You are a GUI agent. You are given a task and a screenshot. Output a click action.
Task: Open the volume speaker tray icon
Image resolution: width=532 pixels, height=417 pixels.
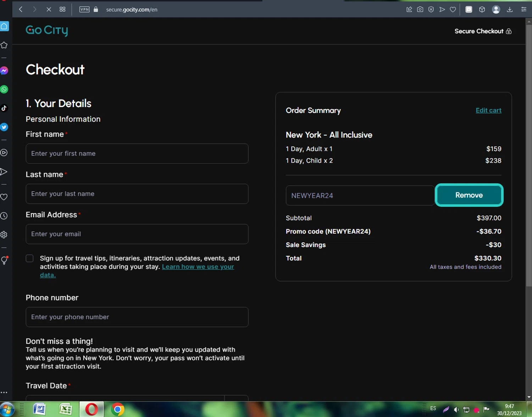pyautogui.click(x=456, y=410)
